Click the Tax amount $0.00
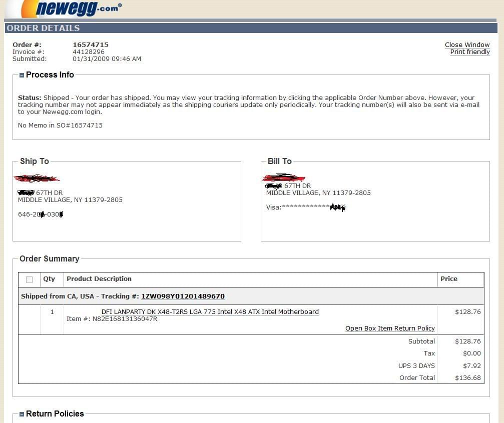 click(x=472, y=353)
